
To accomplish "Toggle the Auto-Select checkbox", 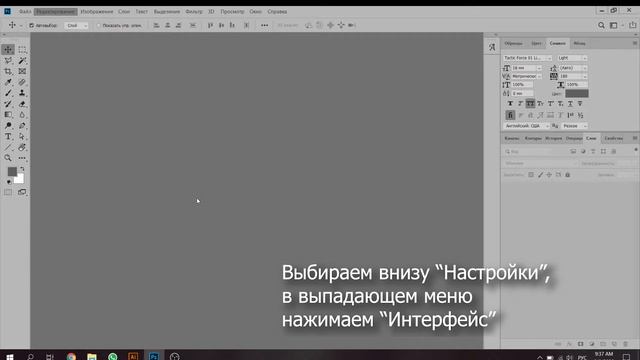I will point(31,25).
